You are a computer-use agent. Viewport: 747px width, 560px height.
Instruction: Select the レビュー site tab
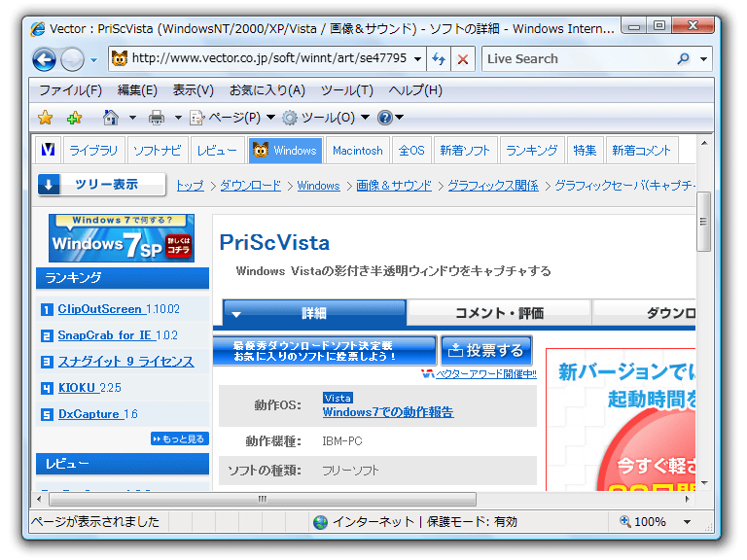(217, 150)
